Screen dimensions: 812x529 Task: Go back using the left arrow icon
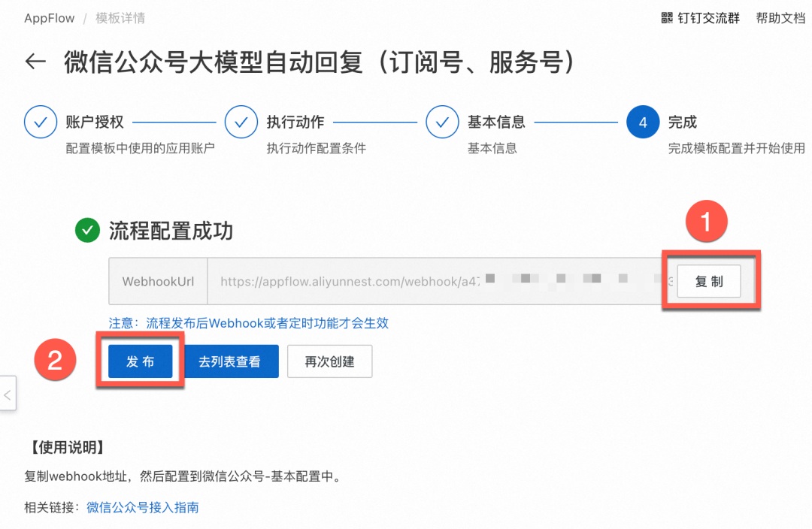36,62
